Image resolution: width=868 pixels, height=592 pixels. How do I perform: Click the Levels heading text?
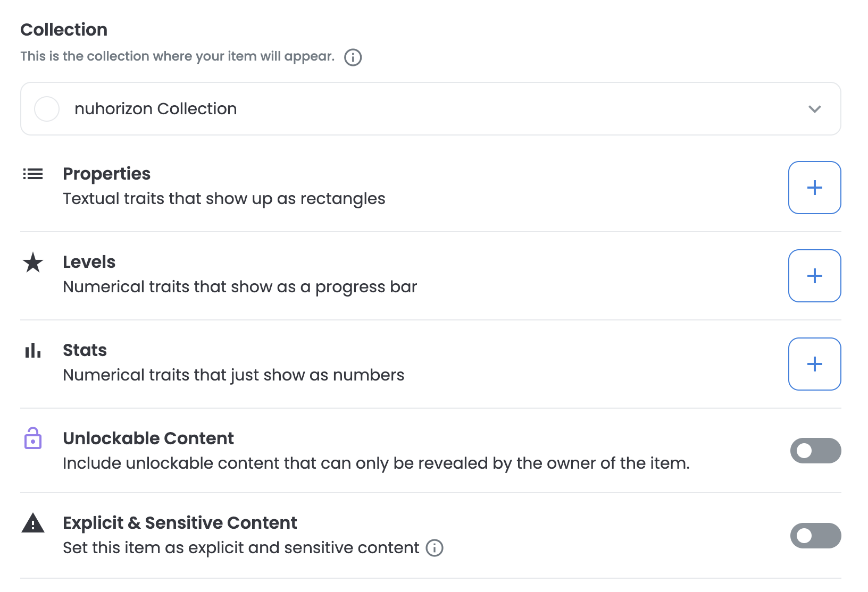(89, 262)
